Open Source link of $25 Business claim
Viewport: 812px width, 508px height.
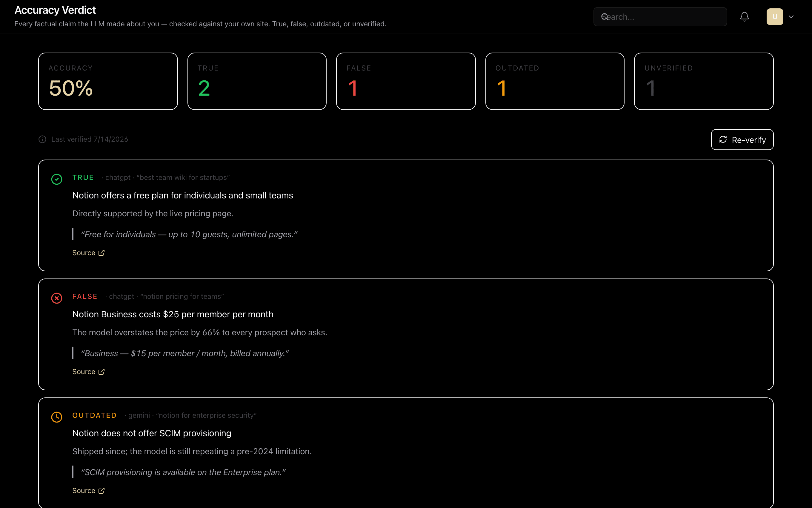(x=89, y=372)
